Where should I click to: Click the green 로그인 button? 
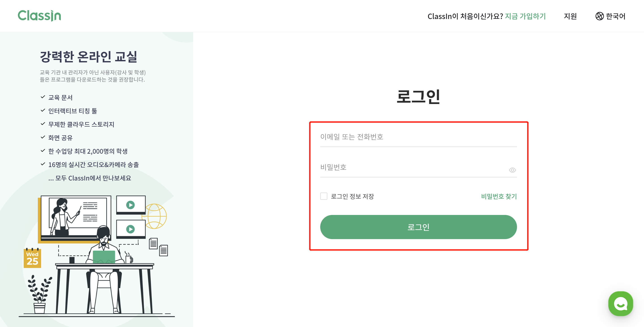pos(418,227)
